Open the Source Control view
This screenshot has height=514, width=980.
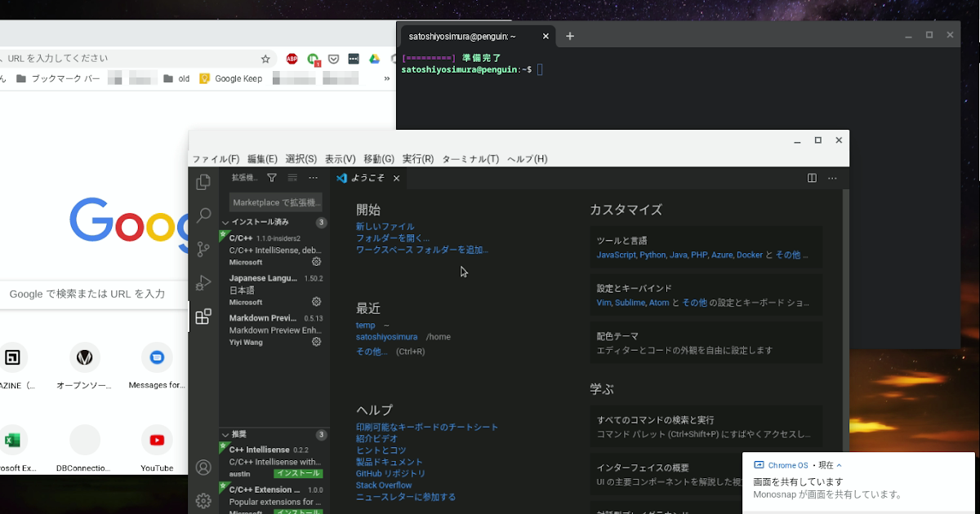[203, 249]
